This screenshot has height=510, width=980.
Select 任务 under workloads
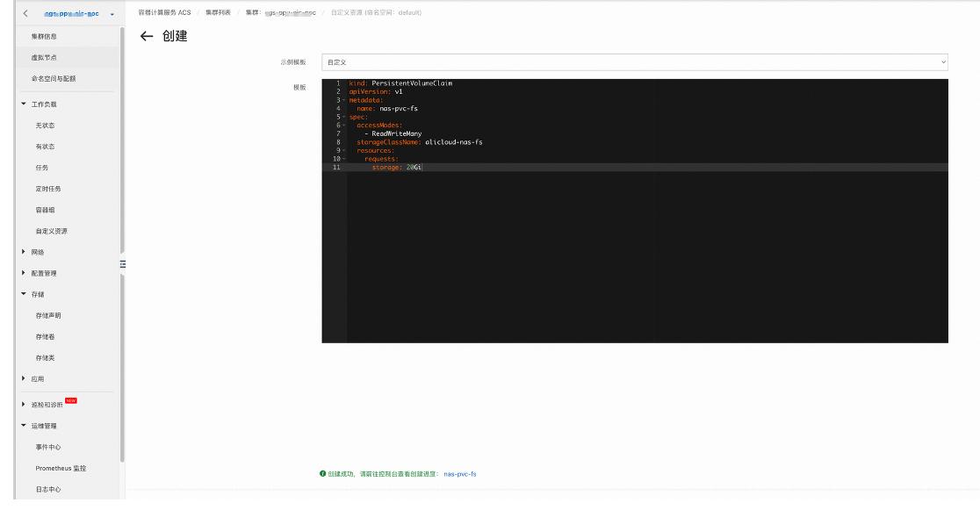(42, 169)
